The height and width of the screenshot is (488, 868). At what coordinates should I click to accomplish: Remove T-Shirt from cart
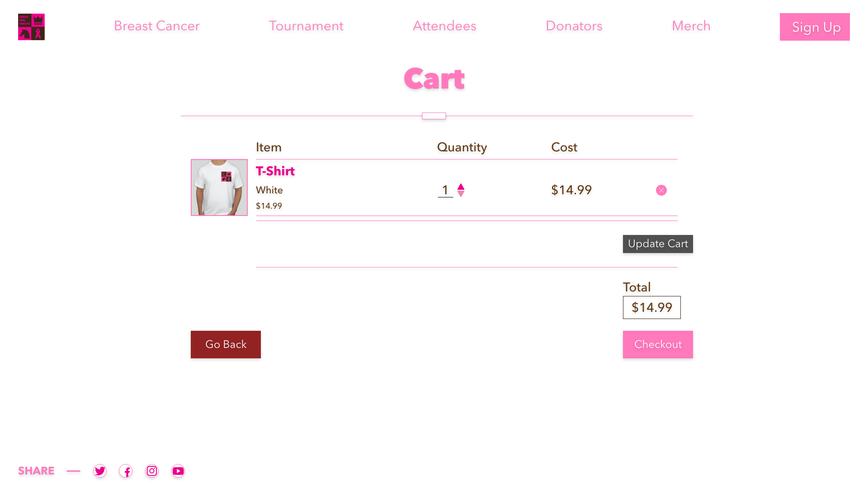point(661,190)
